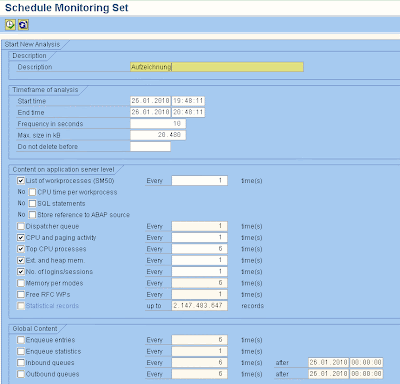Uncheck CPU and paging activity checkbox
The image size is (400, 384).
click(x=21, y=238)
